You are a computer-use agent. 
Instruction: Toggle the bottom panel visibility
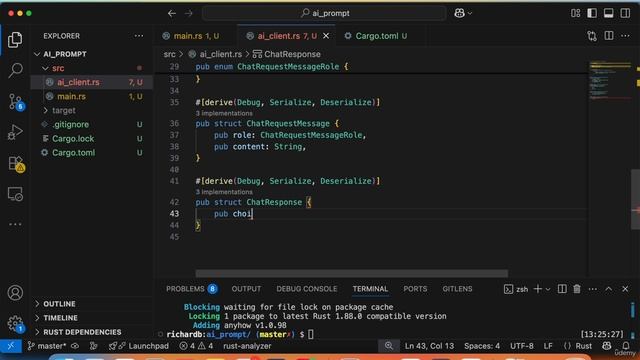608,13
